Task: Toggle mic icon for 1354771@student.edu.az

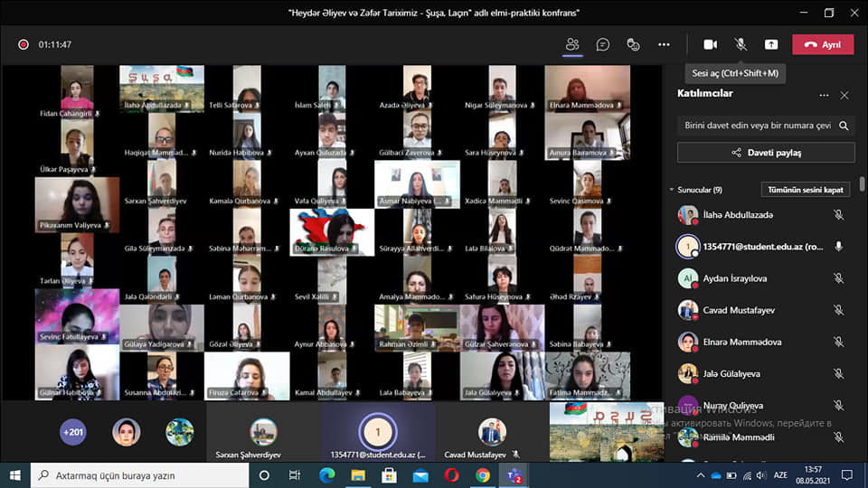Action: pyautogui.click(x=839, y=247)
